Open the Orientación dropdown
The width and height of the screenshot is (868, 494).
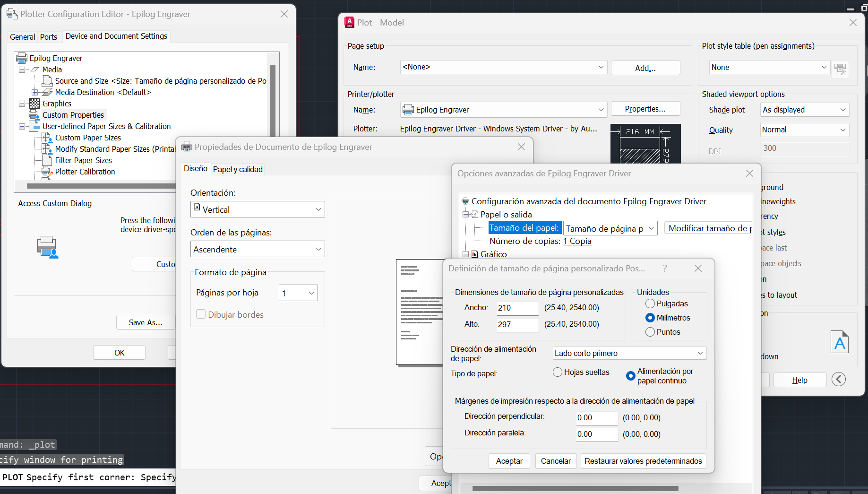(258, 209)
